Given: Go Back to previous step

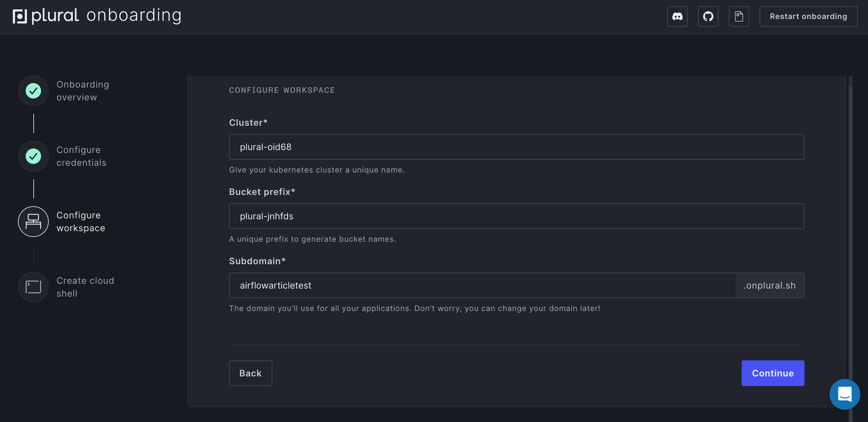Looking at the screenshot, I should click(250, 373).
